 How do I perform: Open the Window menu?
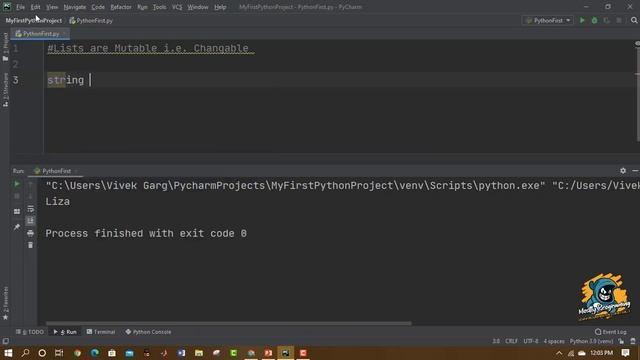coord(198,7)
